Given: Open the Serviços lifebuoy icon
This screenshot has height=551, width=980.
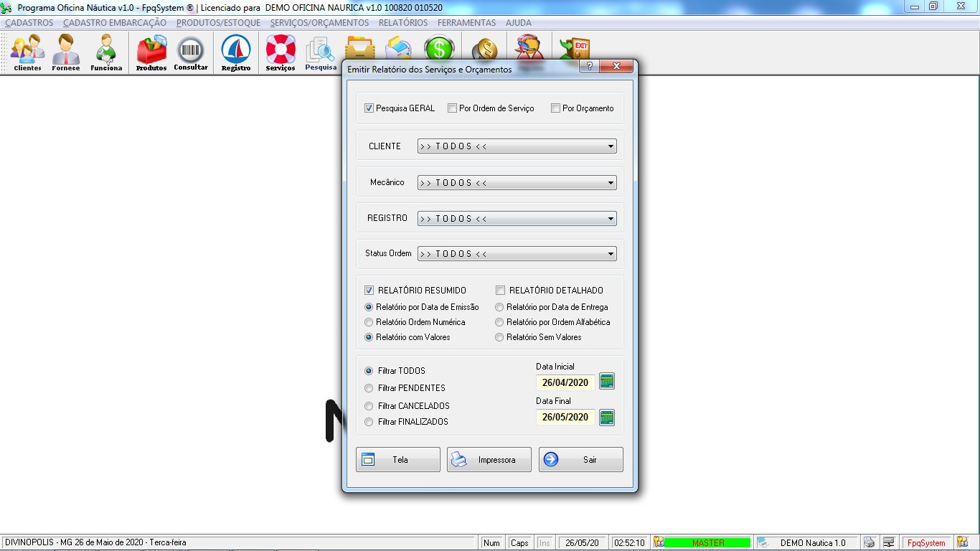Looking at the screenshot, I should (281, 53).
